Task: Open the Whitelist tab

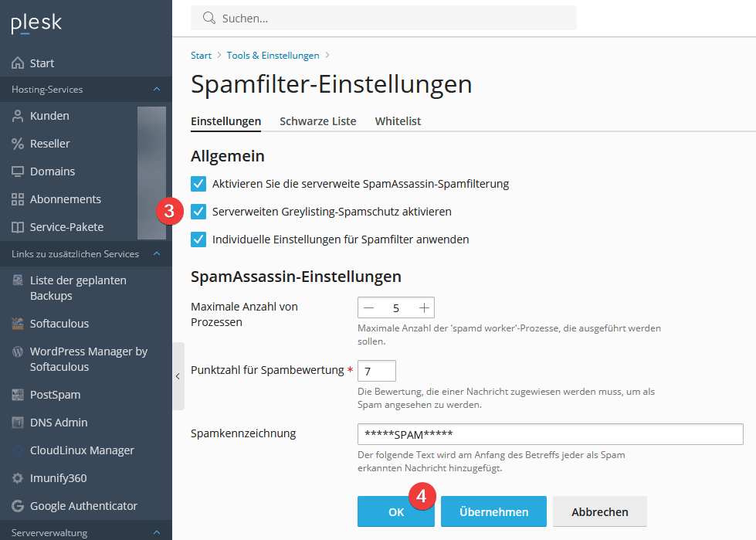Action: pyautogui.click(x=398, y=121)
